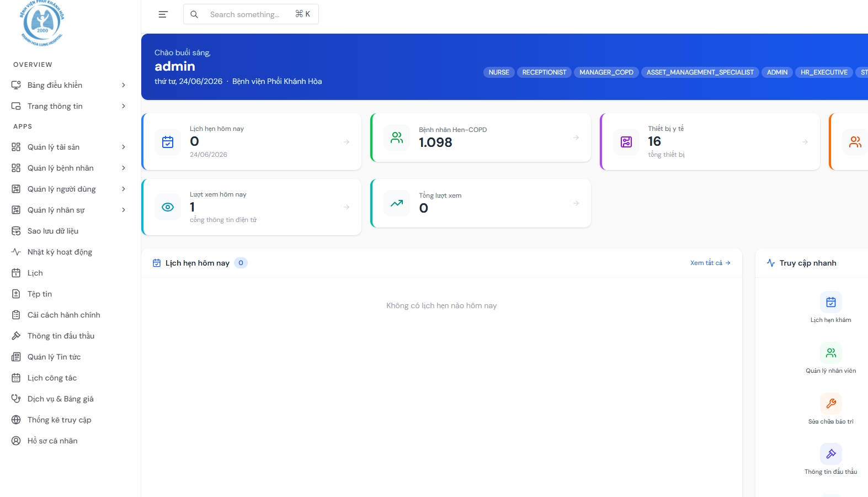Image resolution: width=868 pixels, height=497 pixels.
Task: Open Nhật ký hoạt động menu item
Action: tap(69, 252)
